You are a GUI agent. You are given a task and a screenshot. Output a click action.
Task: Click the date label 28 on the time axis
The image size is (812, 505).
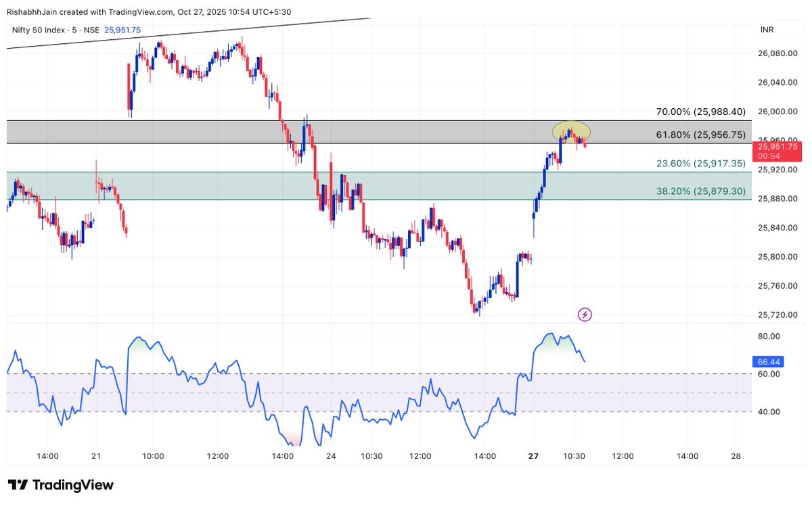pyautogui.click(x=737, y=456)
